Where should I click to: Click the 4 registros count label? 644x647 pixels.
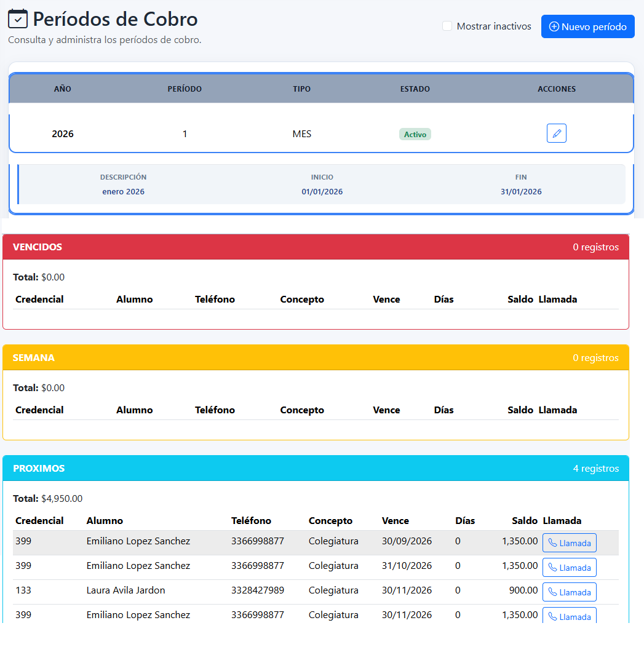(596, 468)
